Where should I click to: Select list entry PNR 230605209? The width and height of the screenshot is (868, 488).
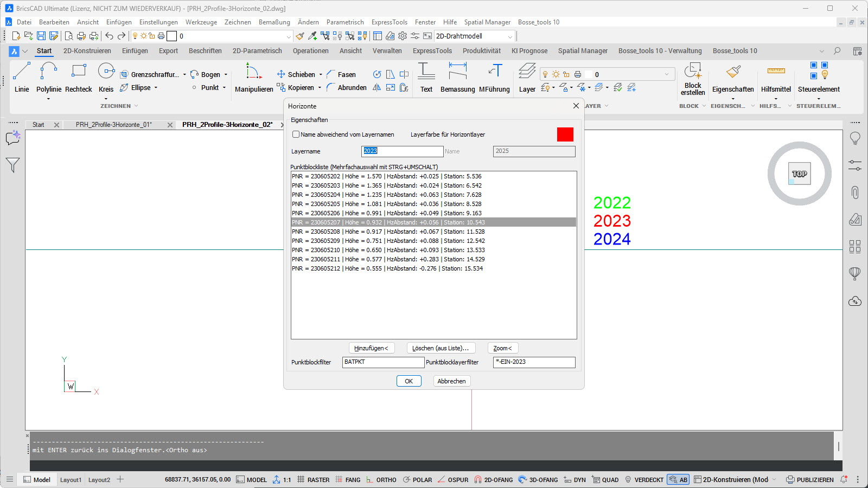tap(388, 241)
